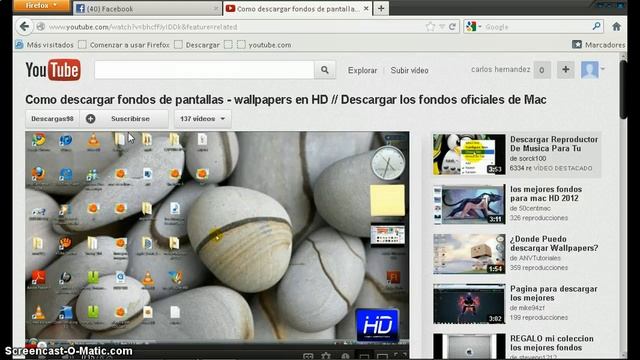Go back with the browser back arrow
Viewport: 640px width, 360px height.
tap(24, 27)
